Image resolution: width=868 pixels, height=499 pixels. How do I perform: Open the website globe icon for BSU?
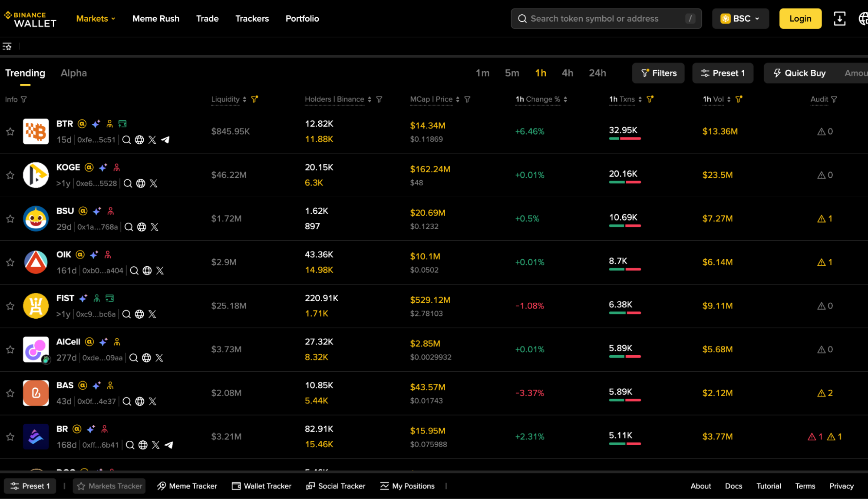click(141, 227)
